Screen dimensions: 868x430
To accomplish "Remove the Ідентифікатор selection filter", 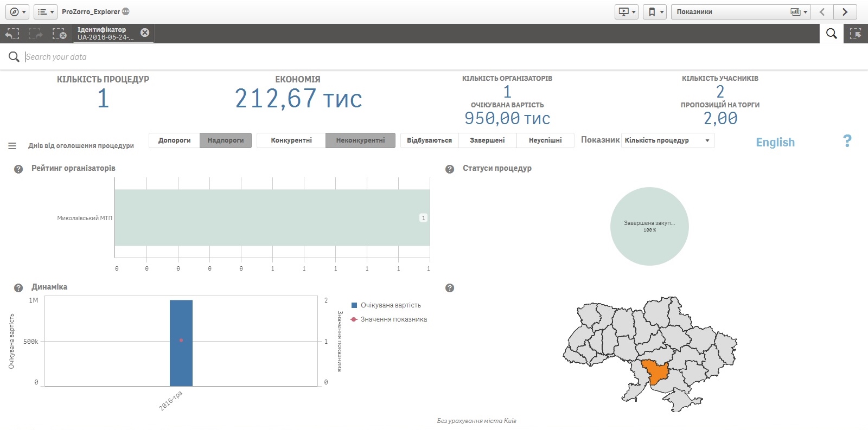I will (145, 33).
